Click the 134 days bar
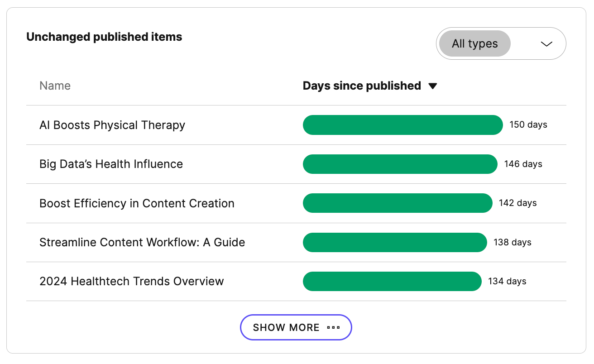Viewport: 594px width, 364px height. 392,281
